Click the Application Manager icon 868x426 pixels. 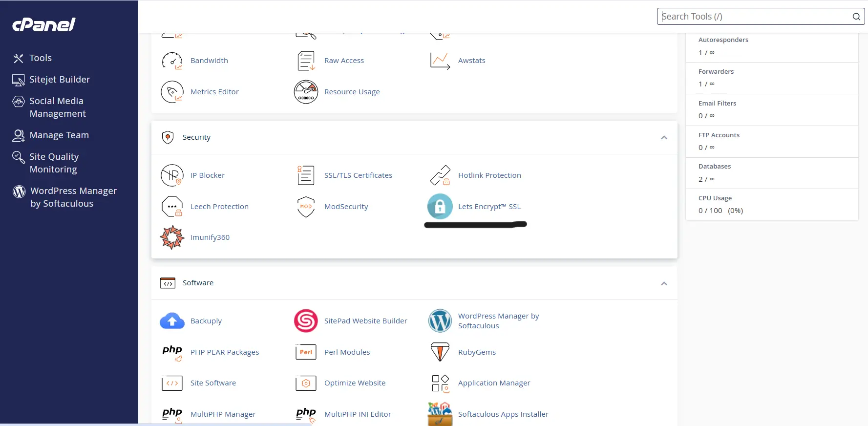click(x=440, y=383)
